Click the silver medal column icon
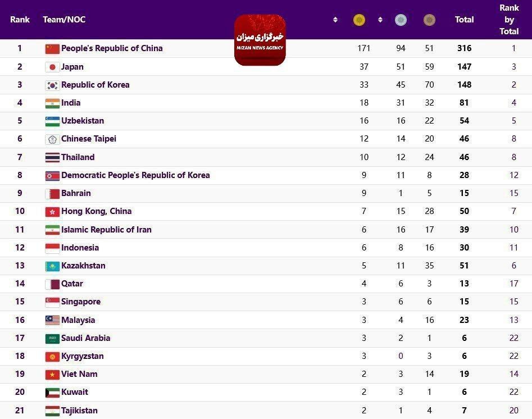532x419 pixels. [401, 20]
